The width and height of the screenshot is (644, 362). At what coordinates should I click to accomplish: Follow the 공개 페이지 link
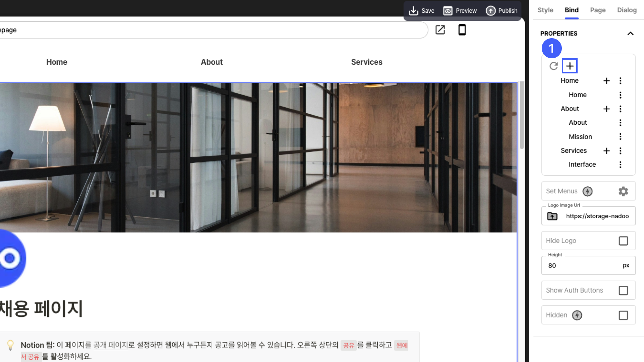pyautogui.click(x=111, y=345)
